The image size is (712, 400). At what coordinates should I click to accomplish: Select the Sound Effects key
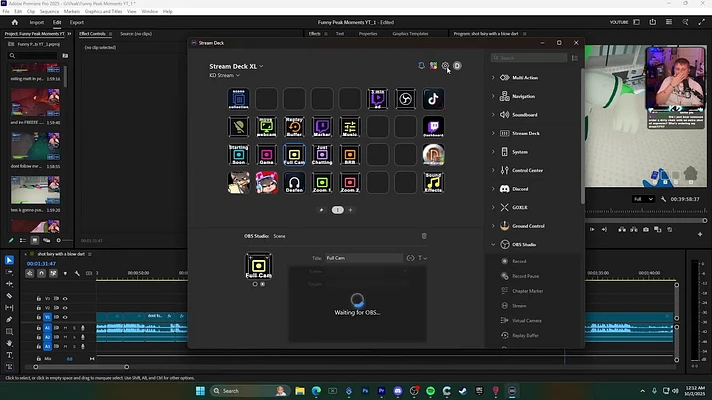(433, 183)
